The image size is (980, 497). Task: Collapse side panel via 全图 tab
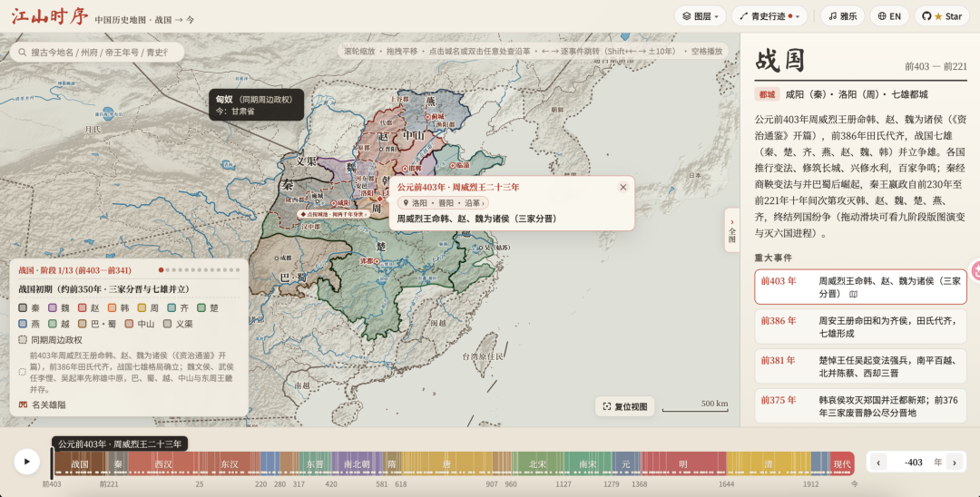(732, 229)
